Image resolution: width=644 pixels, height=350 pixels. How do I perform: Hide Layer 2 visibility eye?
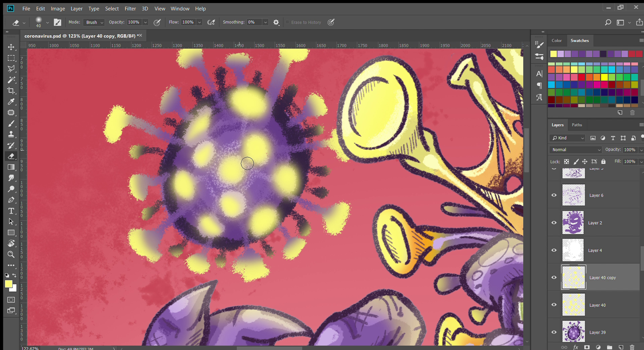[554, 223]
